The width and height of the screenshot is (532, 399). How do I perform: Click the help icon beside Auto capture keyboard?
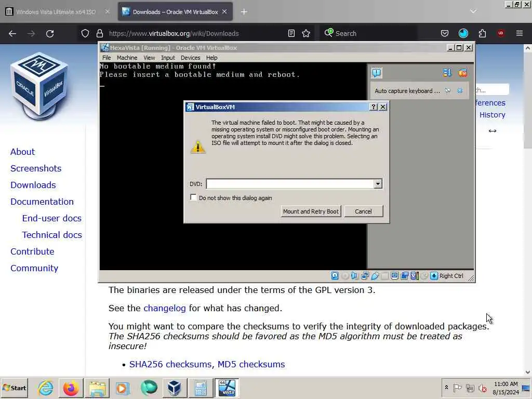tap(448, 90)
